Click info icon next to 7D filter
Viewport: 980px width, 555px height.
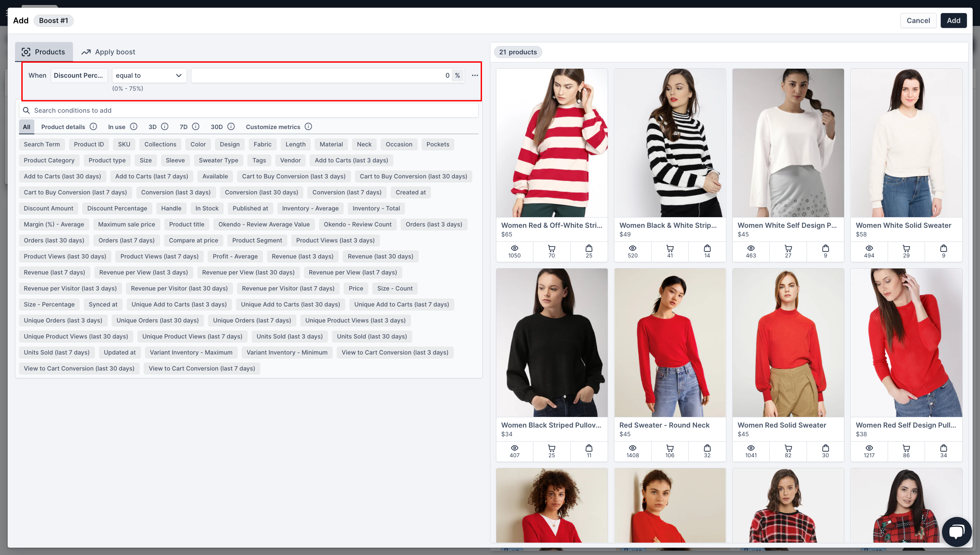point(196,126)
